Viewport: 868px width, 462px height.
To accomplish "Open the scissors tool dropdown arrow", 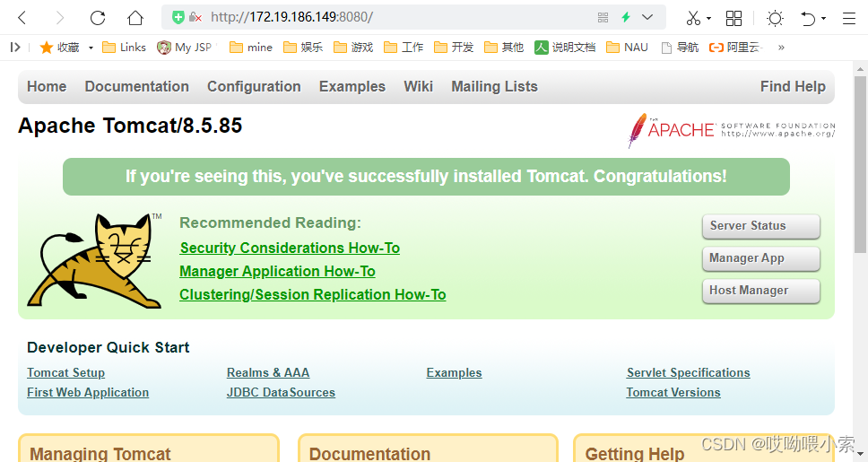I will click(x=708, y=19).
